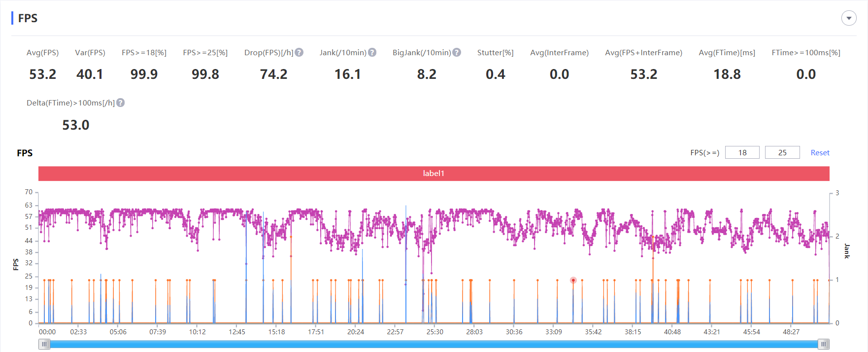Click the Jank right axis title
The width and height of the screenshot is (868, 352).
click(847, 251)
